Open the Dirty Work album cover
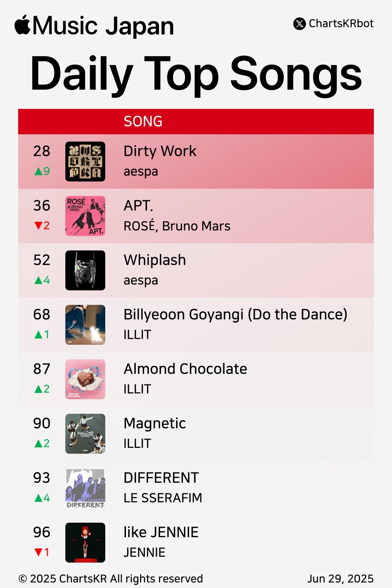This screenshot has width=392, height=588. point(85,162)
